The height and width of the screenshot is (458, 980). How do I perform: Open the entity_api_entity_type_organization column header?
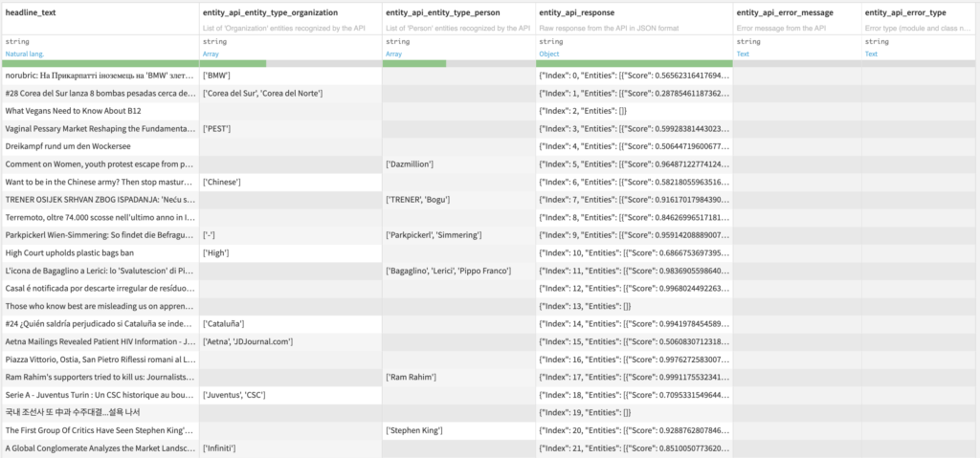pyautogui.click(x=270, y=12)
